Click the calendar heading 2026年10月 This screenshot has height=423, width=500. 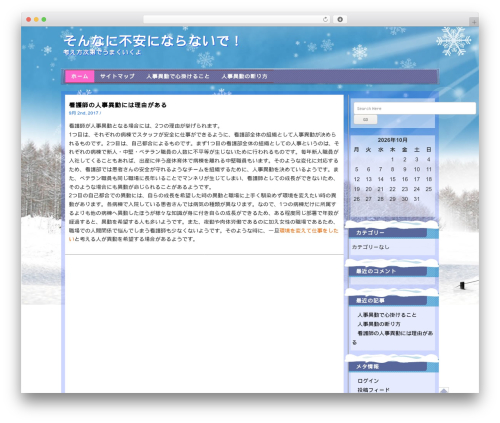tap(392, 140)
